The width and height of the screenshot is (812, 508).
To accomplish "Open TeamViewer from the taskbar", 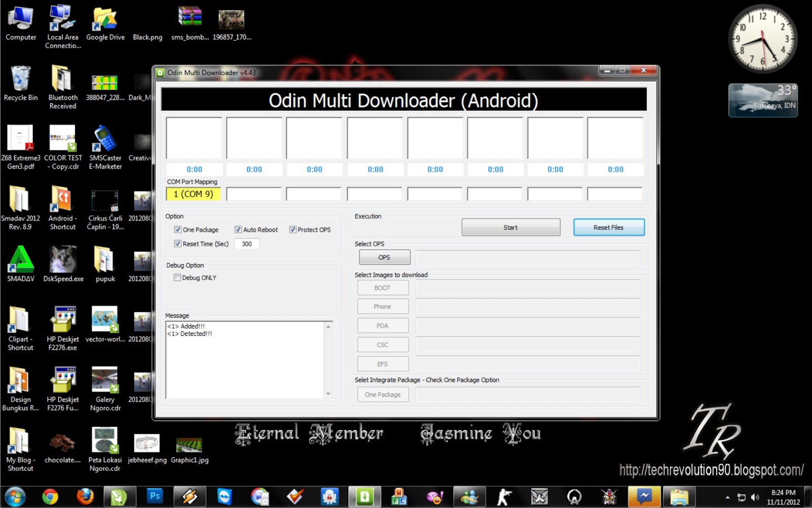I will tap(224, 496).
